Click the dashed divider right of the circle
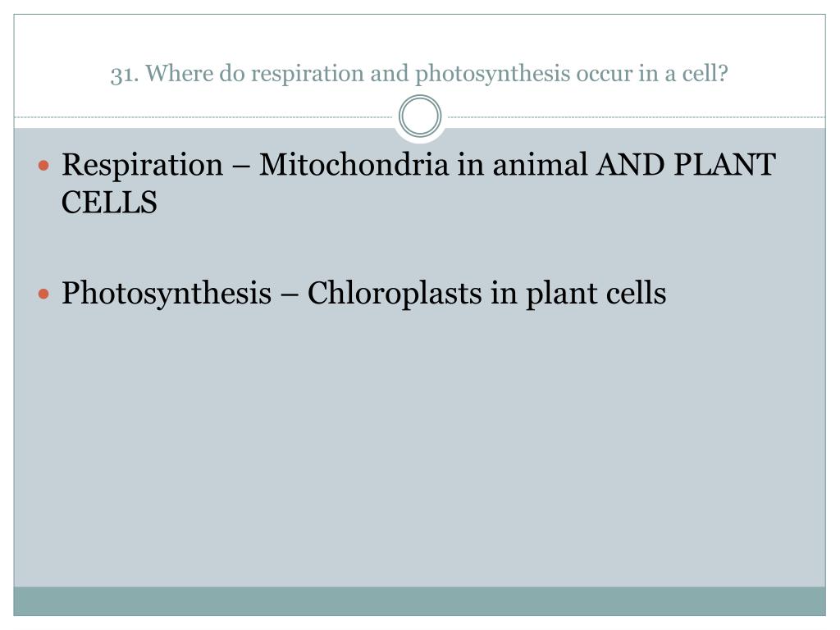This screenshot has width=840, height=630. [637, 116]
